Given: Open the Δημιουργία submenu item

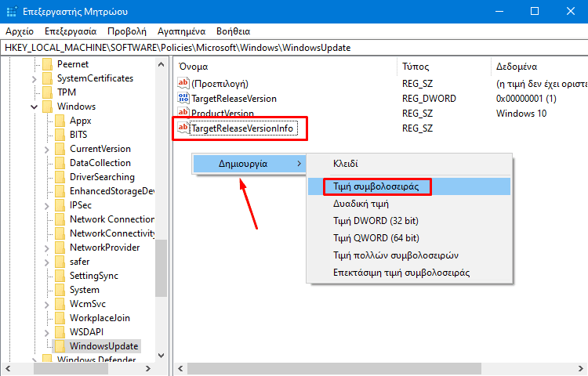Looking at the screenshot, I should 249,164.
